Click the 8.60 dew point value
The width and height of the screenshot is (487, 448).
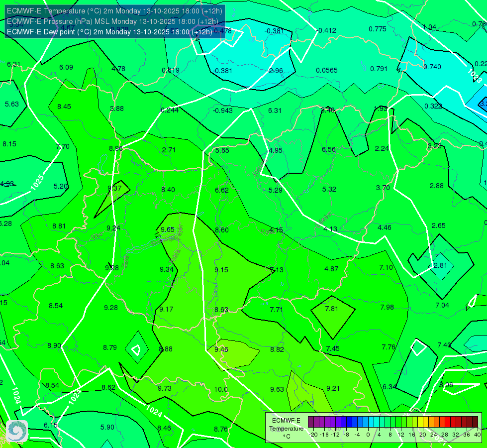coord(222,230)
